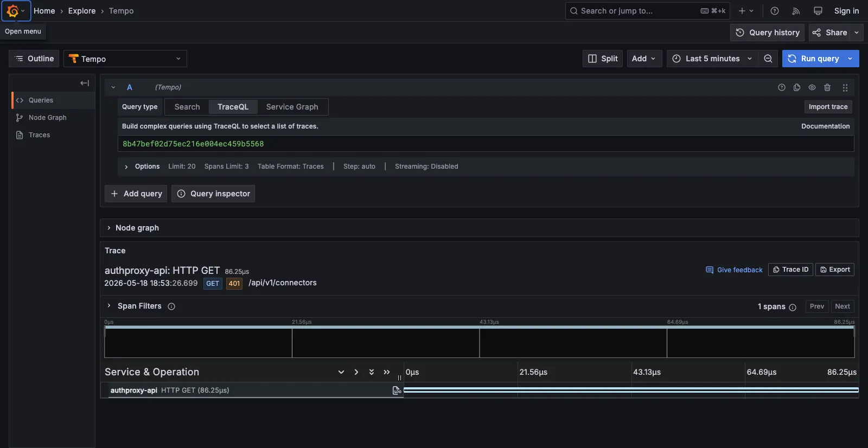This screenshot has width=868, height=448.
Task: Open span logs icon in the authproxy-api row
Action: pos(397,391)
